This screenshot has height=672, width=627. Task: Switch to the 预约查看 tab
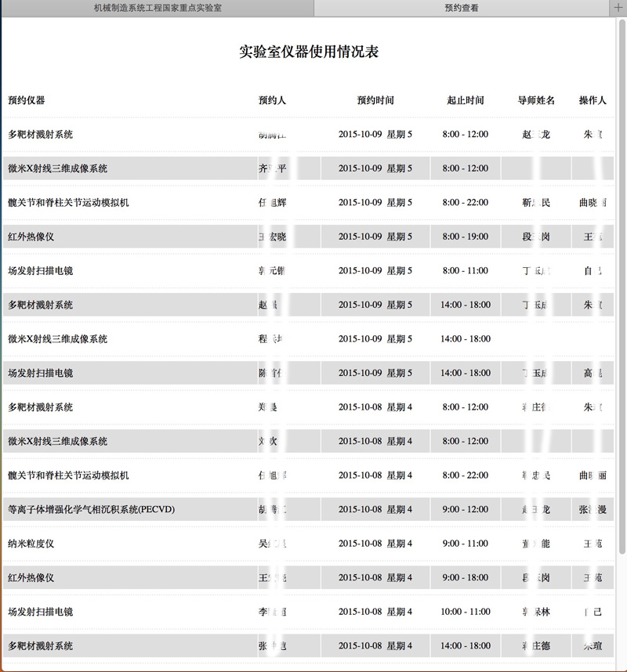click(461, 8)
